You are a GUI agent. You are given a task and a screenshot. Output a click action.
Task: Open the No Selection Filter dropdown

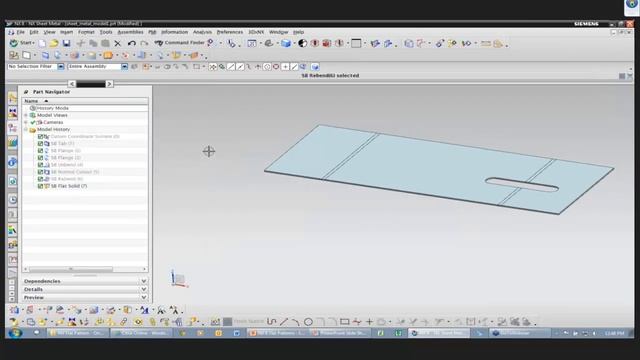tap(61, 67)
